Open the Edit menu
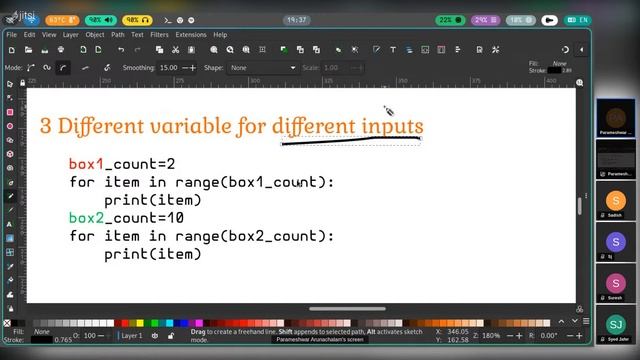 pos(29,35)
